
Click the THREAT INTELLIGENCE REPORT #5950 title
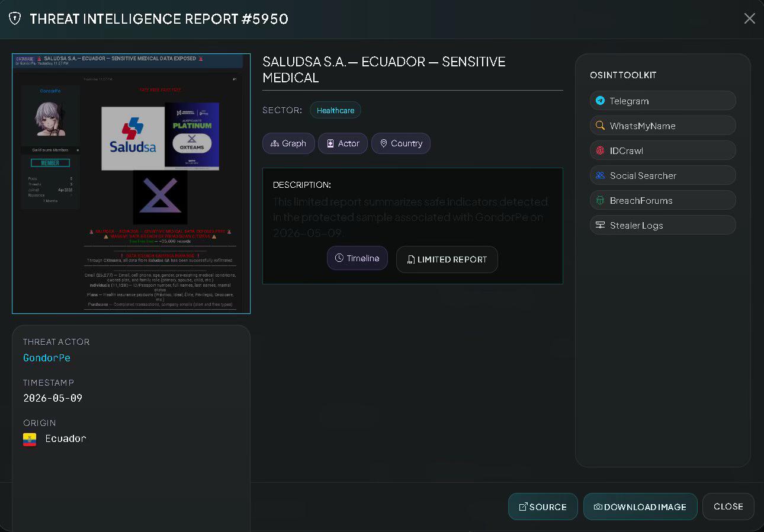[159, 19]
